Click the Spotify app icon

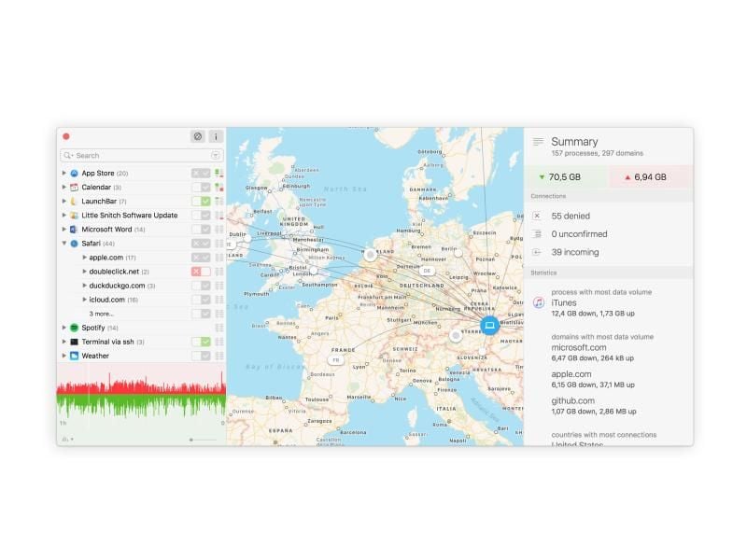tap(75, 328)
